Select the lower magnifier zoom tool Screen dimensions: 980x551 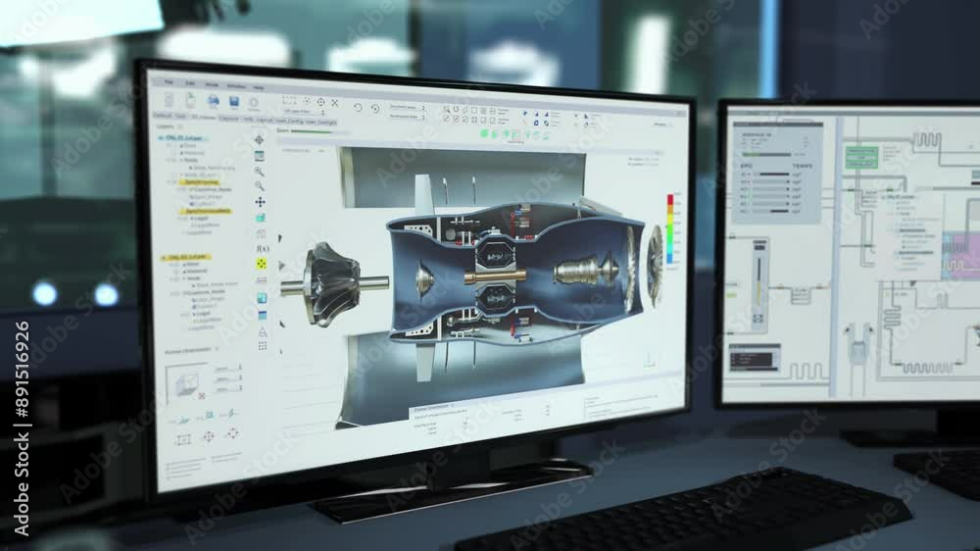pyautogui.click(x=260, y=185)
